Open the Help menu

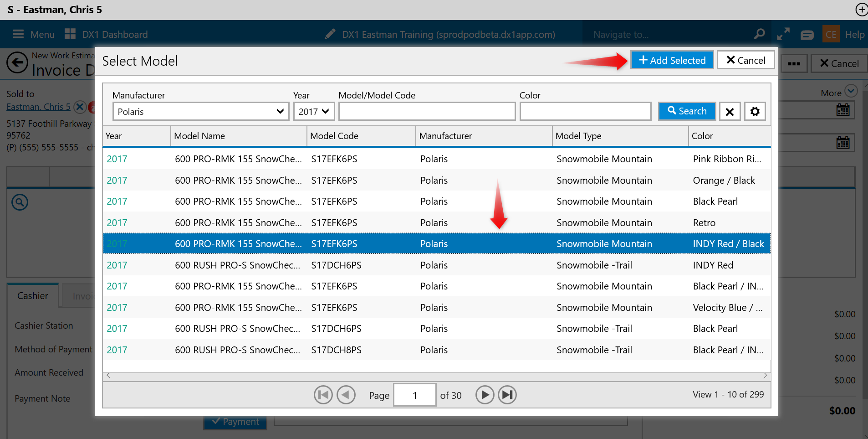[x=855, y=35]
